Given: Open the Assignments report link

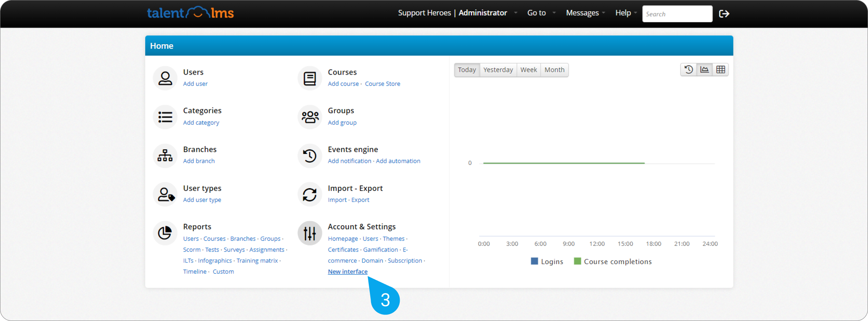Looking at the screenshot, I should coord(267,250).
